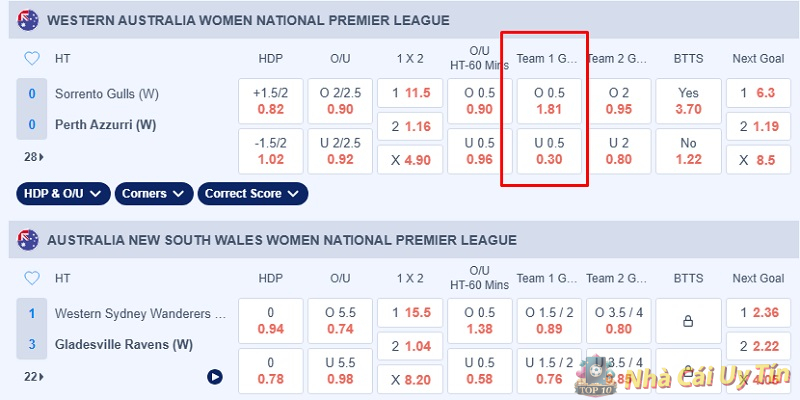The image size is (800, 400).
Task: Favorite the Western Sydney Wanderers match heart
Action: coord(32,278)
